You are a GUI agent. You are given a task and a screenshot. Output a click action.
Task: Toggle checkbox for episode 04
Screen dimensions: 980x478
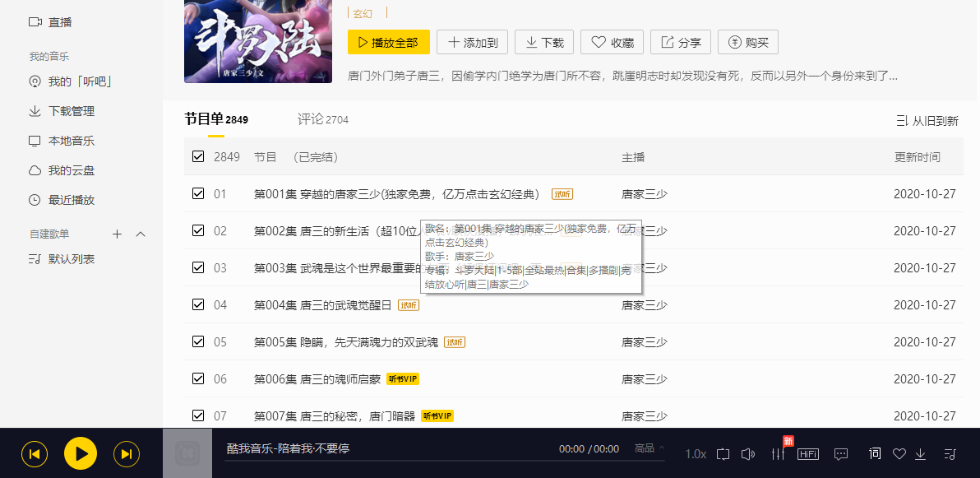click(198, 304)
